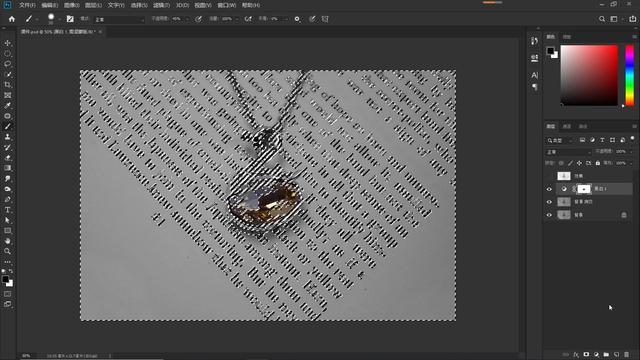Screen dimensions: 640x360
Task: Toggle pressure for size button
Action: (312, 19)
